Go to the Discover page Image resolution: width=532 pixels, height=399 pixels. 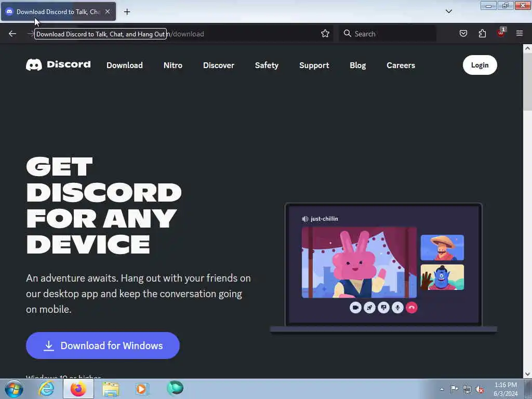click(x=219, y=65)
